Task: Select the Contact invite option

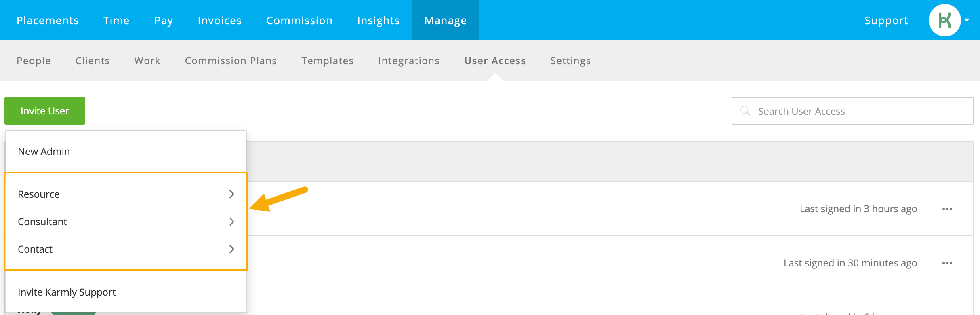Action: [126, 249]
